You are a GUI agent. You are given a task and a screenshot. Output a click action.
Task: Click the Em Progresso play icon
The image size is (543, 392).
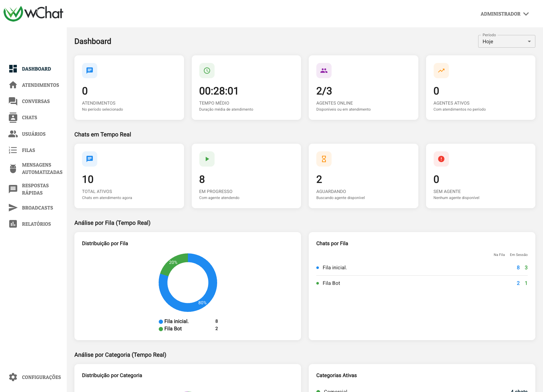click(207, 159)
